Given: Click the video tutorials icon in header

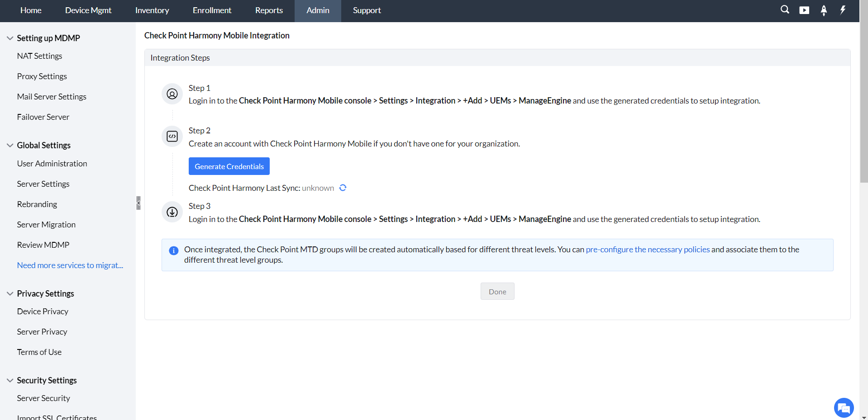Looking at the screenshot, I should click(804, 9).
